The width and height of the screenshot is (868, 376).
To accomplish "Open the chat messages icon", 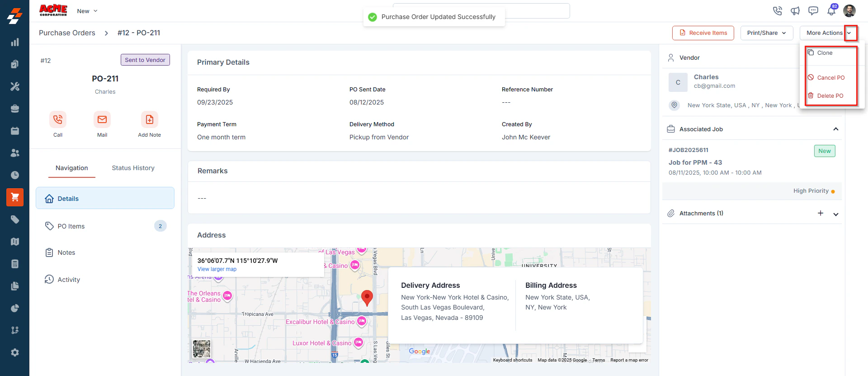I will 813,11.
